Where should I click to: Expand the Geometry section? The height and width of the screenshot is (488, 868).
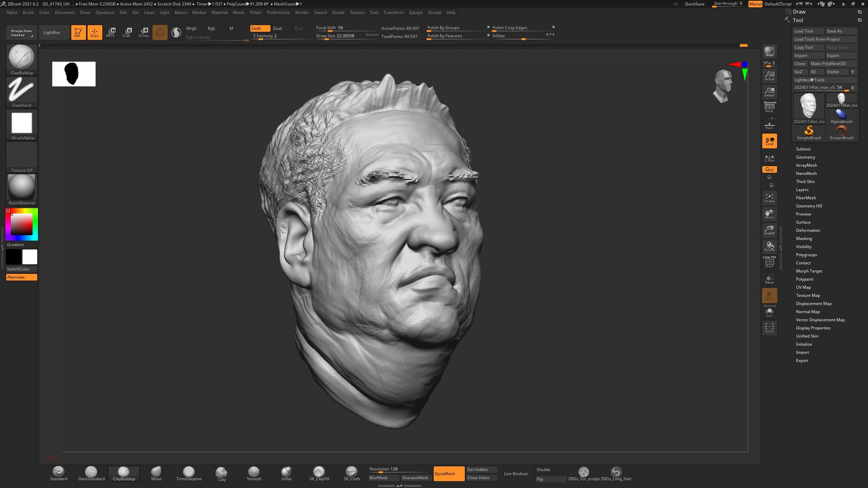(x=805, y=157)
